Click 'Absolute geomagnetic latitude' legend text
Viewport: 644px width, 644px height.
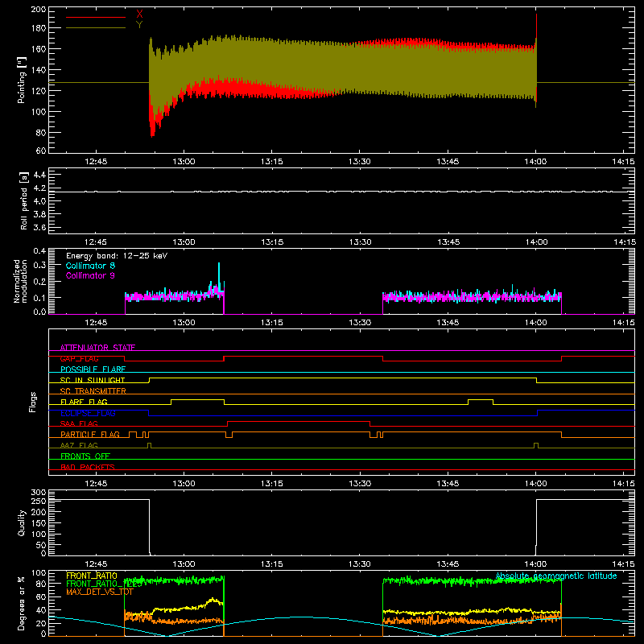click(x=556, y=576)
